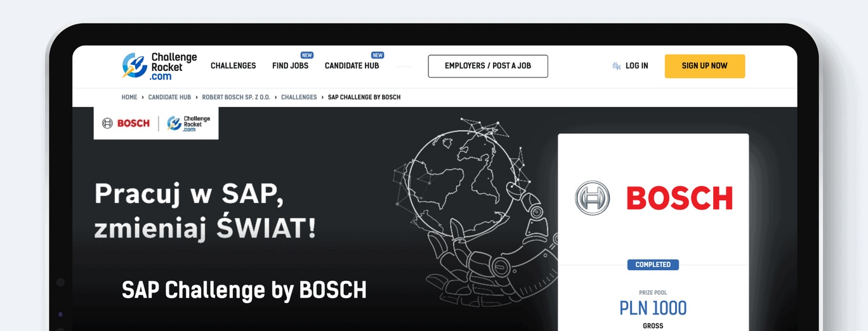Click the NEW badge above Candidate Hub
This screenshot has width=868, height=331.
tap(378, 55)
